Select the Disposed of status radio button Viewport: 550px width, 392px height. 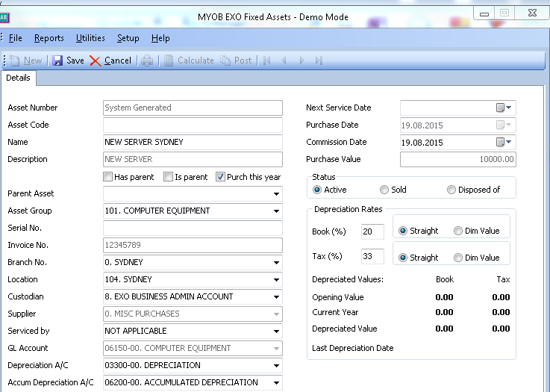point(451,190)
